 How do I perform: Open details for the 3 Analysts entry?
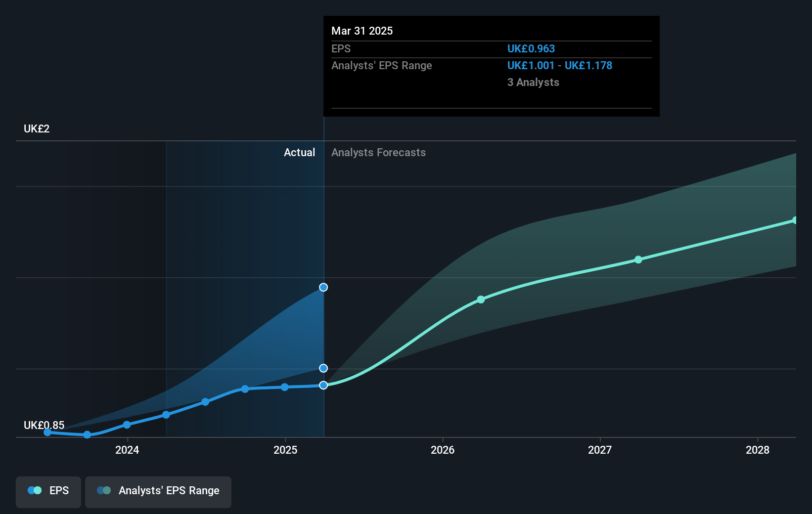(x=533, y=82)
